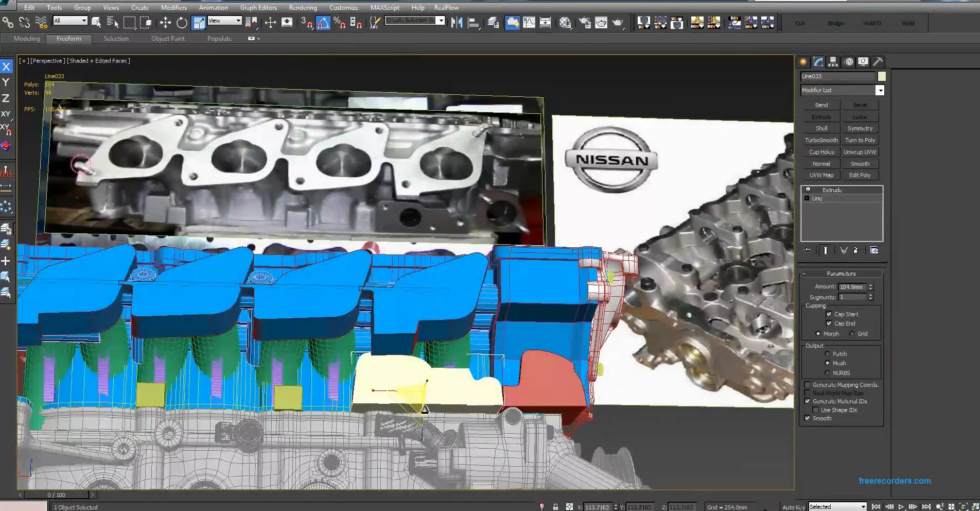Image resolution: width=980 pixels, height=511 pixels.
Task: Open the Create command panel tab
Action: (803, 62)
